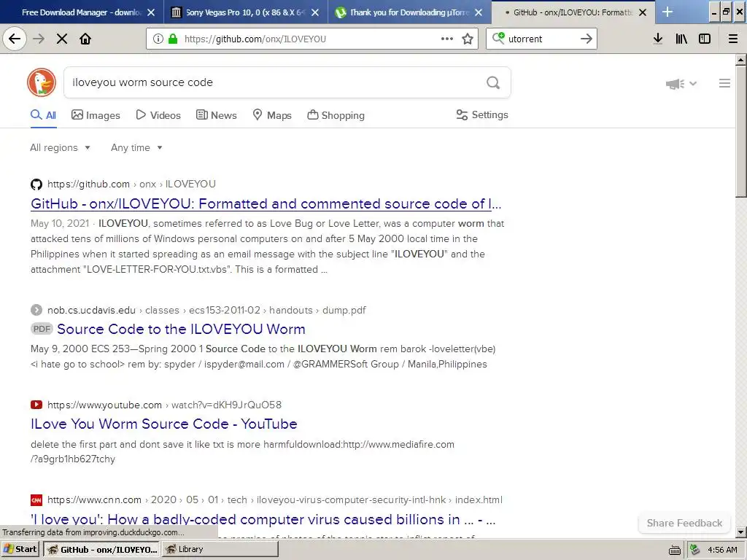This screenshot has height=560, width=747.
Task: Open the 'Any time' filter dropdown
Action: point(136,147)
